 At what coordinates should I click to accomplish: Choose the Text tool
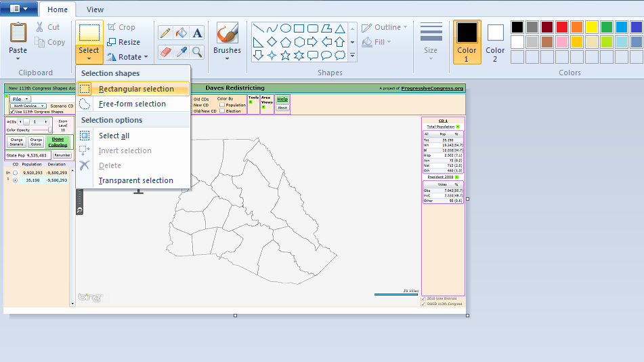click(197, 33)
